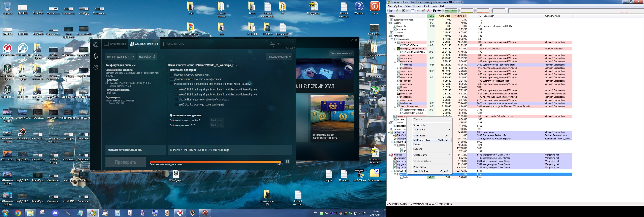Image resolution: width=644 pixels, height=217 pixels.
Task: Select the WGCheck RU desktop shortcut
Action: tap(23, 50)
